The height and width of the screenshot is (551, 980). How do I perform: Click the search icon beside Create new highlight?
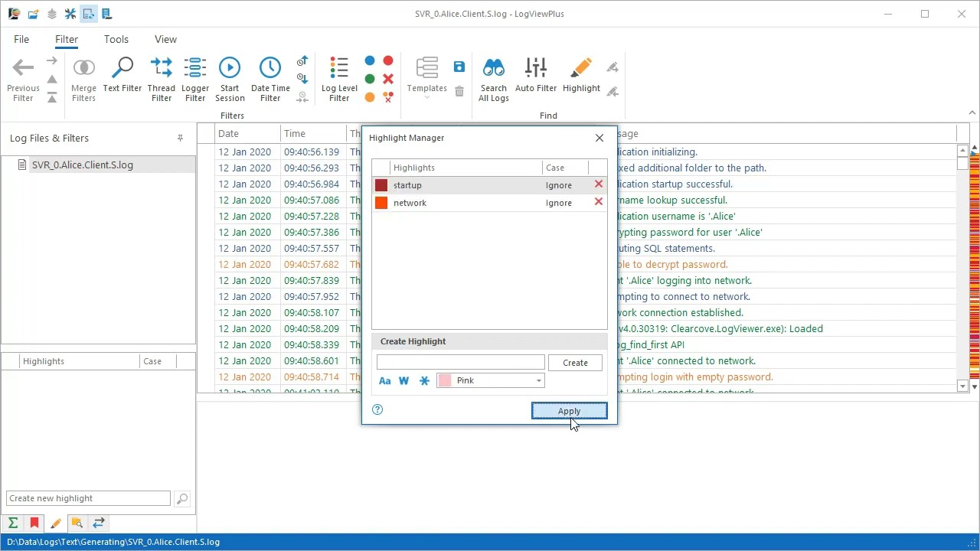181,499
